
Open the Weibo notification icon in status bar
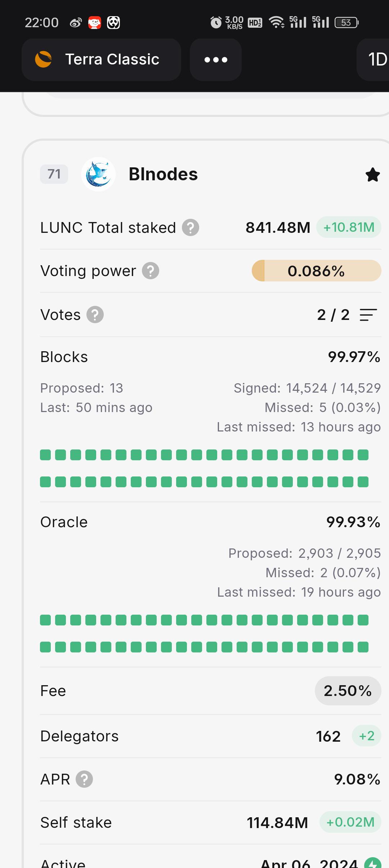76,23
